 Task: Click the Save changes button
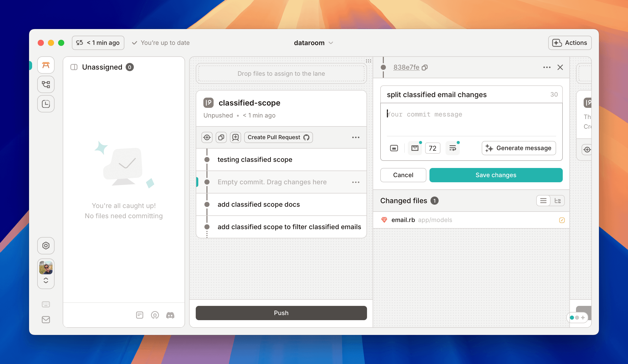point(496,175)
